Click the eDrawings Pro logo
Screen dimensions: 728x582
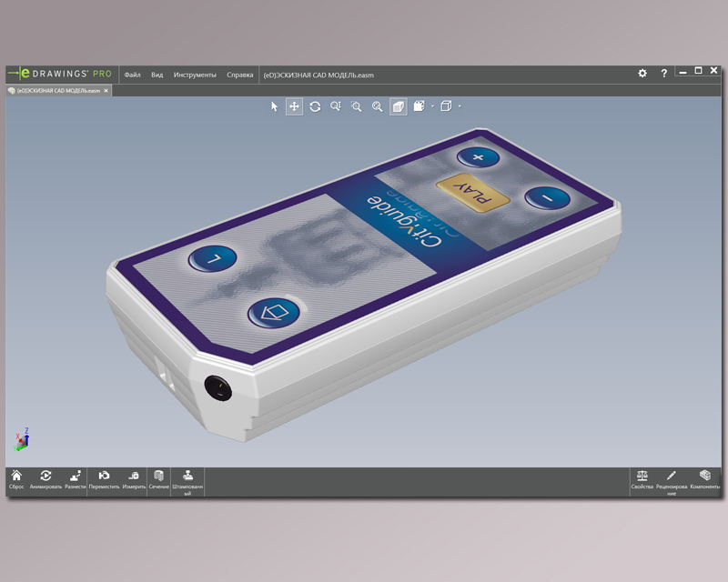60,74
